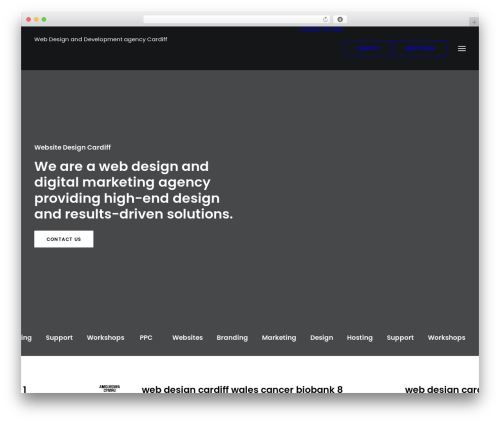
Task: Click the CONTACT US button
Action: point(64,239)
